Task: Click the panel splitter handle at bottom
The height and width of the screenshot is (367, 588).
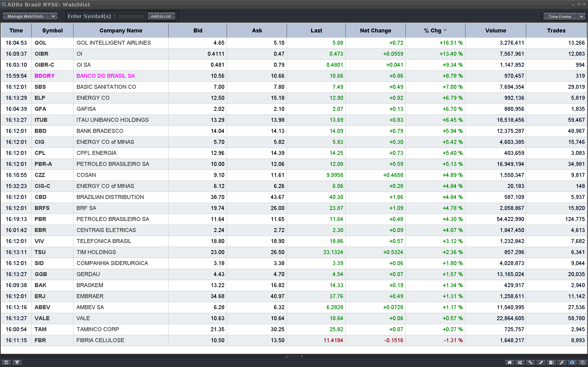Action: pos(294,356)
